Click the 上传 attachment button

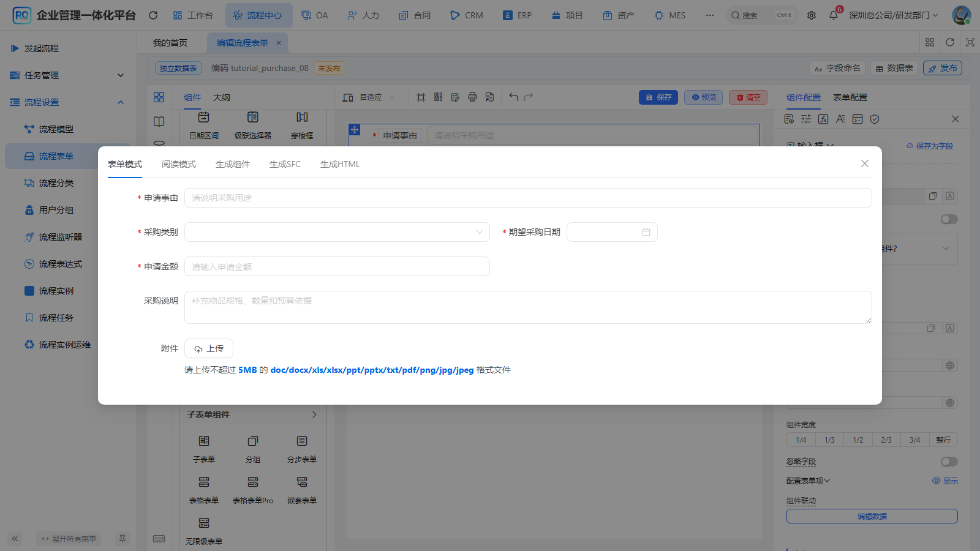point(209,348)
